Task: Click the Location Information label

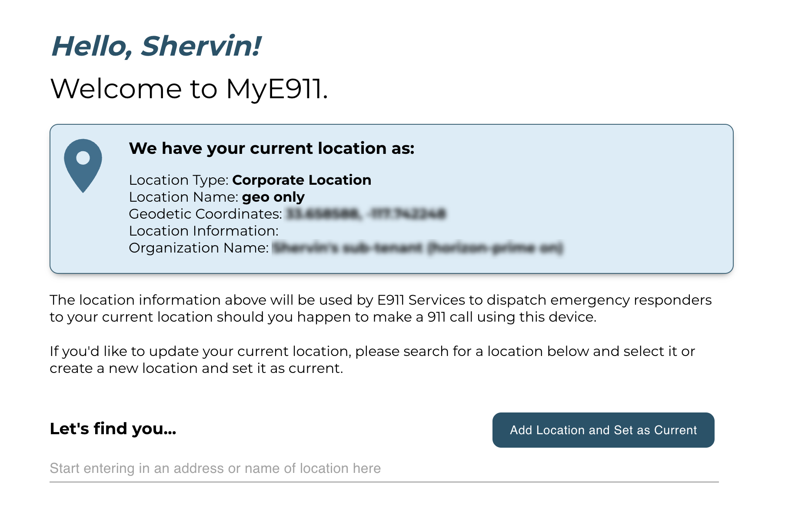Action: (x=203, y=231)
